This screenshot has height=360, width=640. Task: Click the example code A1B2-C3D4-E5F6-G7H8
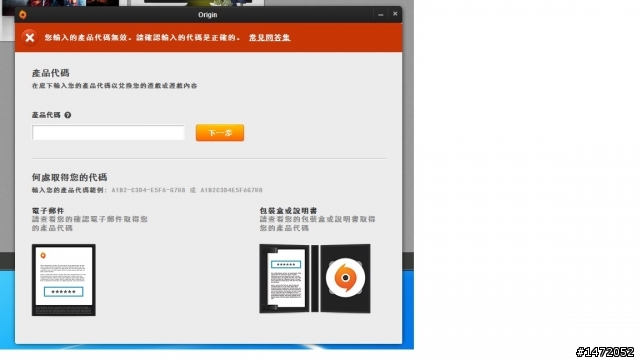click(x=148, y=190)
